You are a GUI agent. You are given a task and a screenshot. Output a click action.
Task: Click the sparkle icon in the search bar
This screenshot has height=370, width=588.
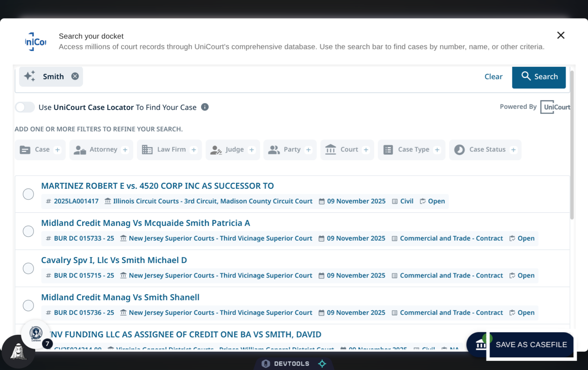click(29, 76)
